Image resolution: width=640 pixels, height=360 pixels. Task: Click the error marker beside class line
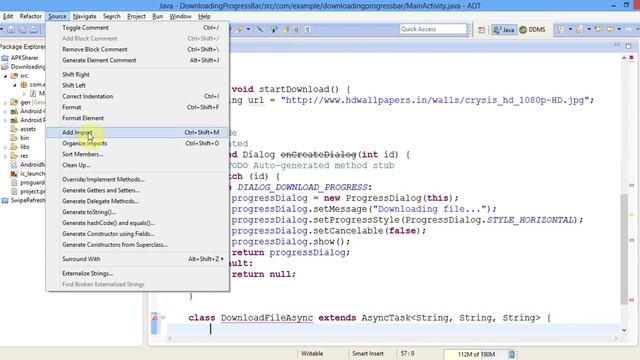point(155,318)
